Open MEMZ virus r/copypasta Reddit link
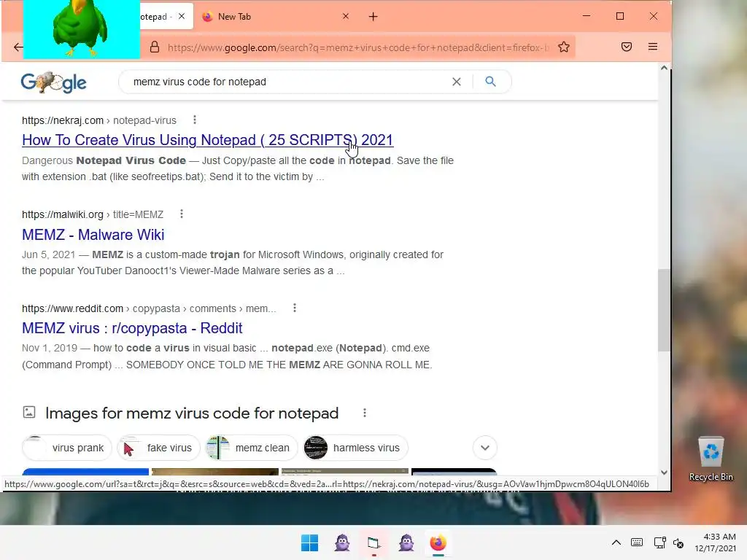Screen dimensions: 747x560 [x=132, y=328]
